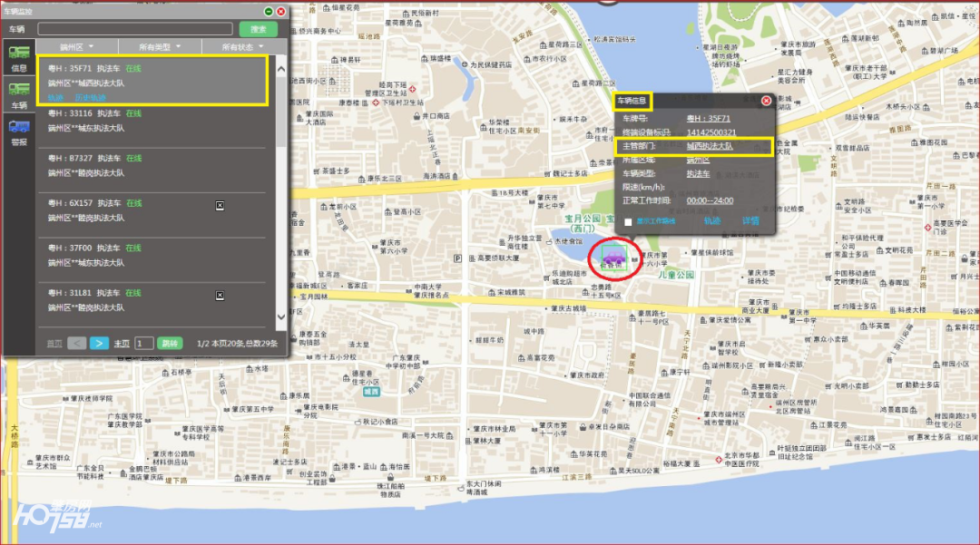Click device ID 14142500321 in popup
This screenshot has height=545, width=980.
[x=711, y=132]
